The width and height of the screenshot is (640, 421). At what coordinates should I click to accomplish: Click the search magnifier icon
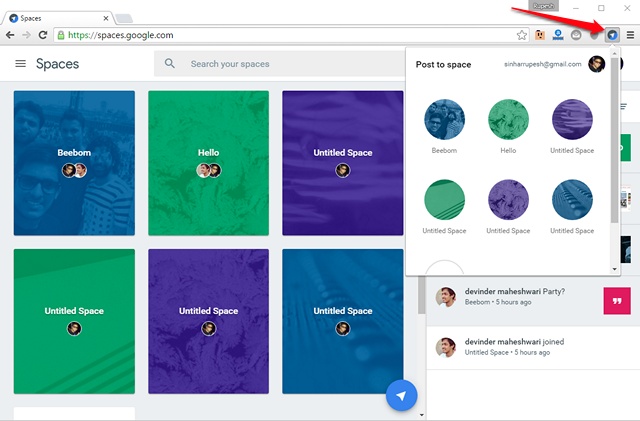coord(170,63)
